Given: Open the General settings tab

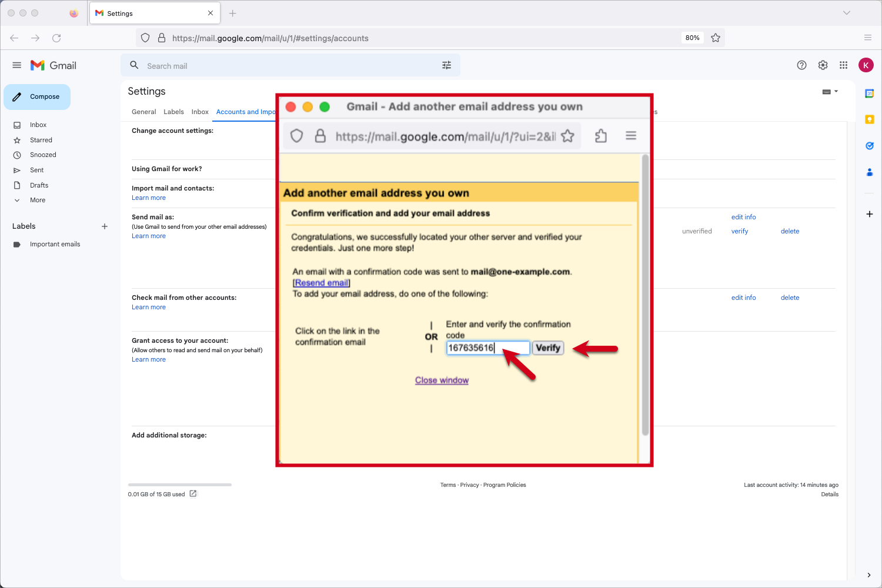Looking at the screenshot, I should click(x=144, y=112).
